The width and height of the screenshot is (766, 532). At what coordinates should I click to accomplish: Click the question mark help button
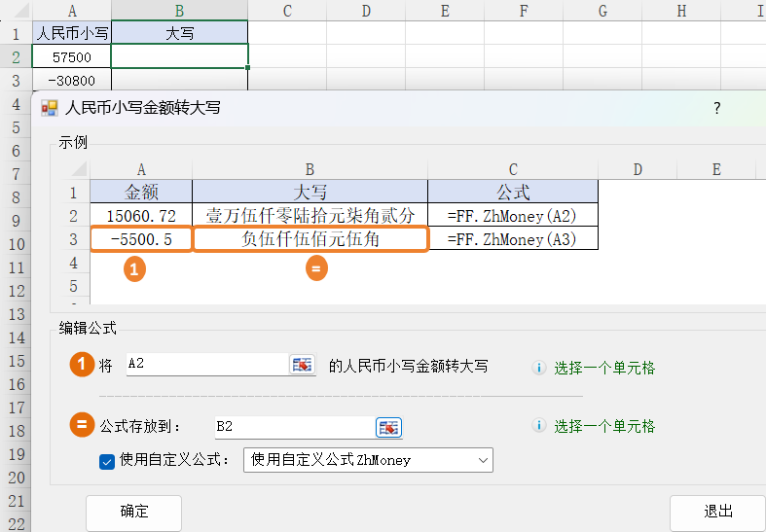[717, 108]
